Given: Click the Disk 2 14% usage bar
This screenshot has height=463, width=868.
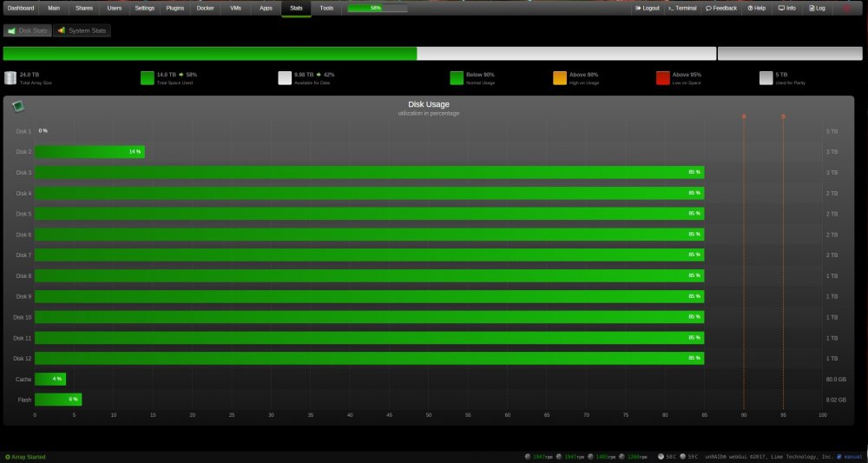Looking at the screenshot, I should pos(89,152).
